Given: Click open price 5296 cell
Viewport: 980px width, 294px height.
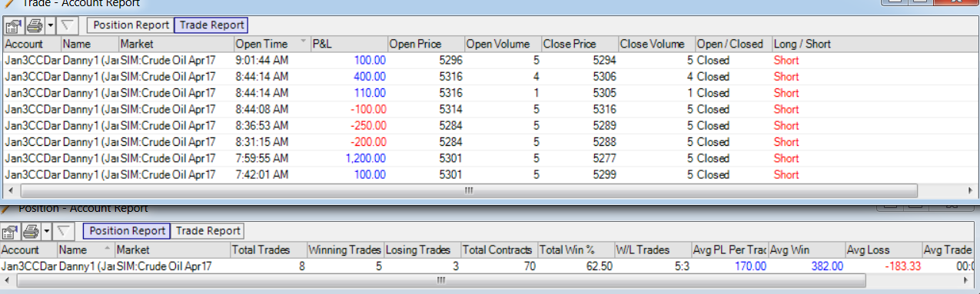Looking at the screenshot, I should coord(450,60).
